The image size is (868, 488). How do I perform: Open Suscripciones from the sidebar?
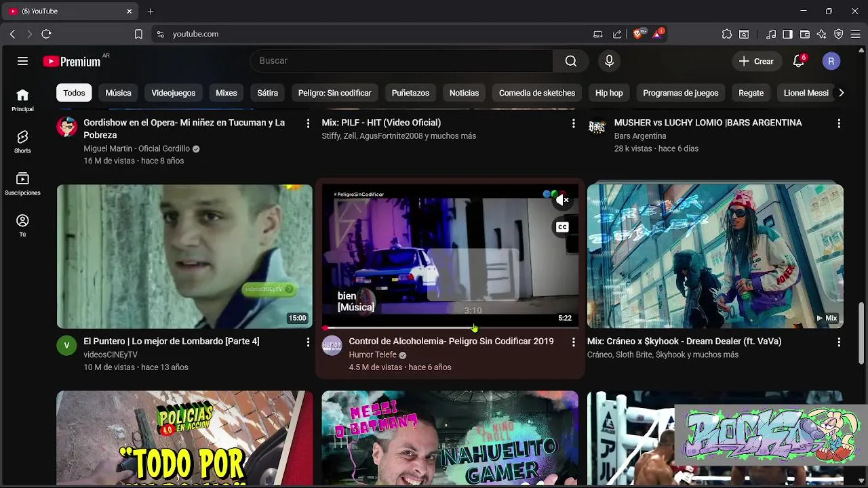(22, 184)
